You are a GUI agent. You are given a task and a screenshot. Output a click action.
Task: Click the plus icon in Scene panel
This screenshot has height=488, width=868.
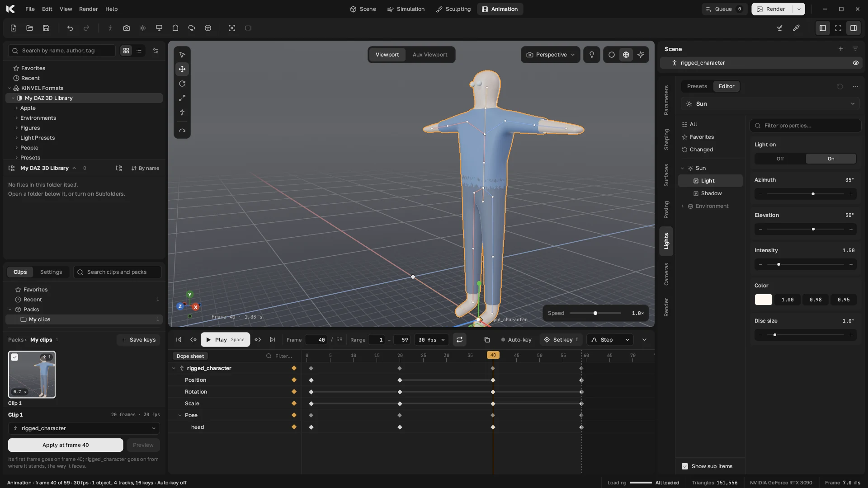tap(841, 49)
